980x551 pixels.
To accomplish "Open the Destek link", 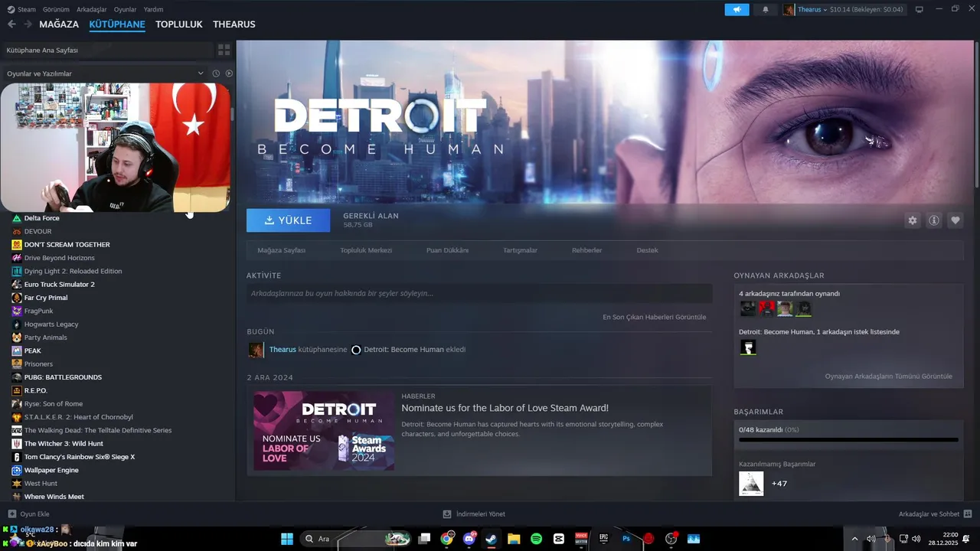I will (x=647, y=250).
